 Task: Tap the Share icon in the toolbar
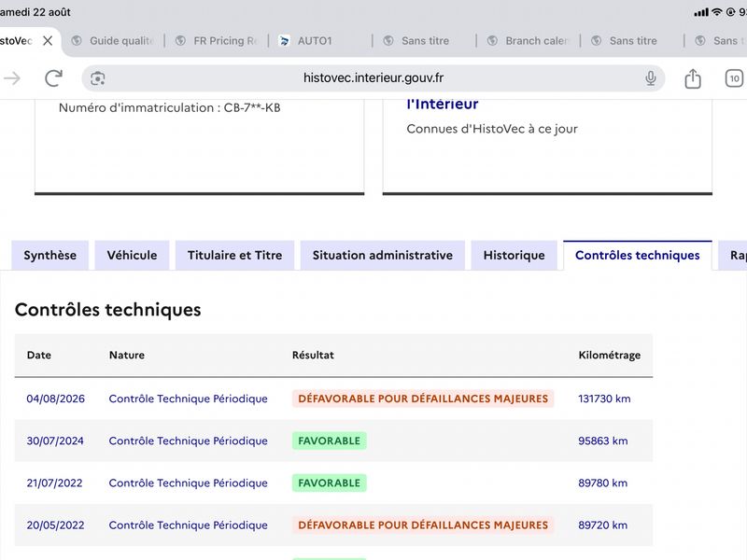tap(693, 78)
